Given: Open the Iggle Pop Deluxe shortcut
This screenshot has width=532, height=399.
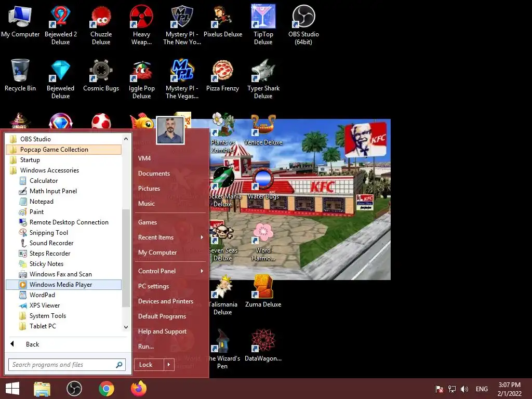Looking at the screenshot, I should 141,79.
